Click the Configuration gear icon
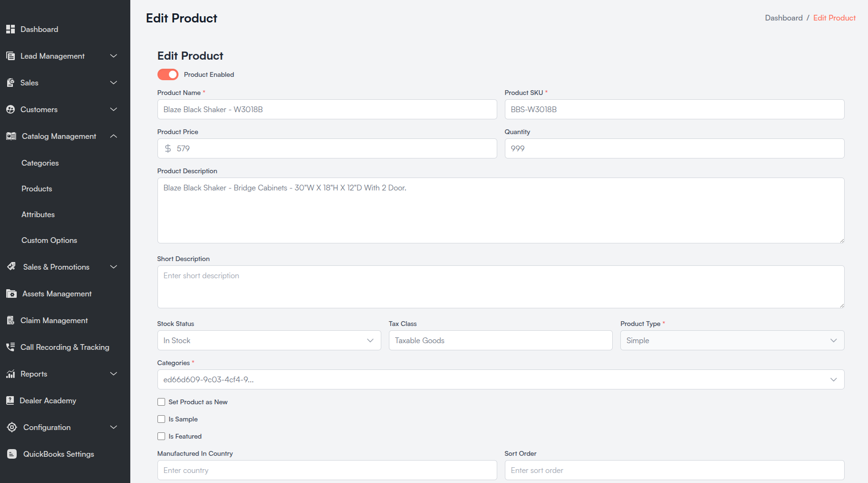Image resolution: width=868 pixels, height=483 pixels. click(12, 427)
